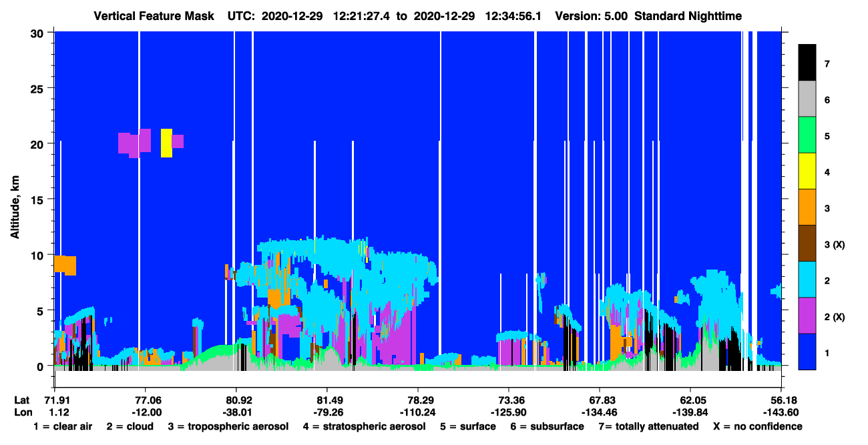Select the "Version: 5.00" text
The image size is (868, 445).
tap(590, 16)
